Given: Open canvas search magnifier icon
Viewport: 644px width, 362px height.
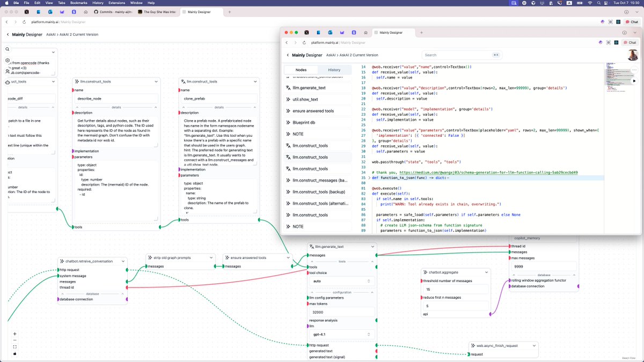Looking at the screenshot, I should 8,49.
